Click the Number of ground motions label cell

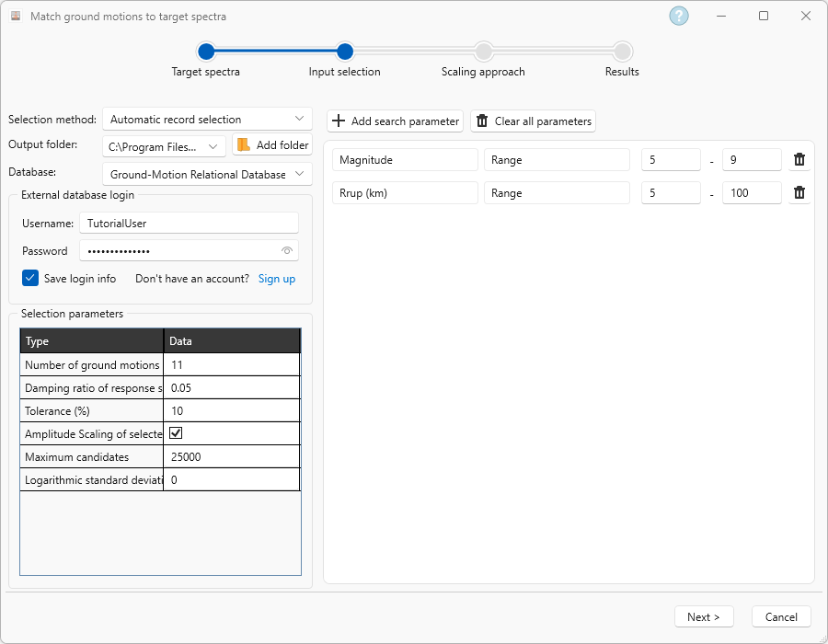tap(92, 364)
